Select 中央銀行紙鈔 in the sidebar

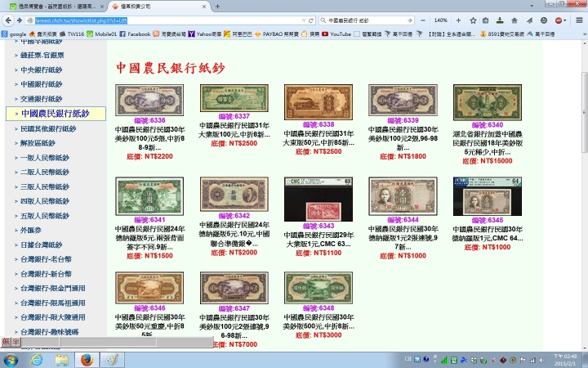42,70
